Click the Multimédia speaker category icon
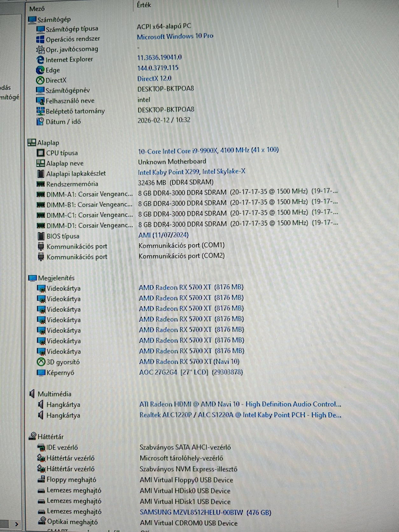This screenshot has width=399, height=532. pyautogui.click(x=32, y=394)
